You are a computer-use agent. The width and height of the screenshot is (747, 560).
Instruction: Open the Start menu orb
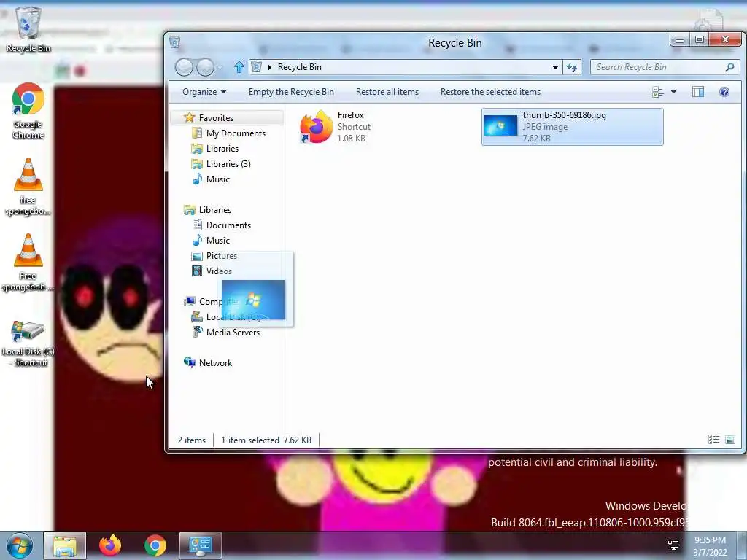20,545
